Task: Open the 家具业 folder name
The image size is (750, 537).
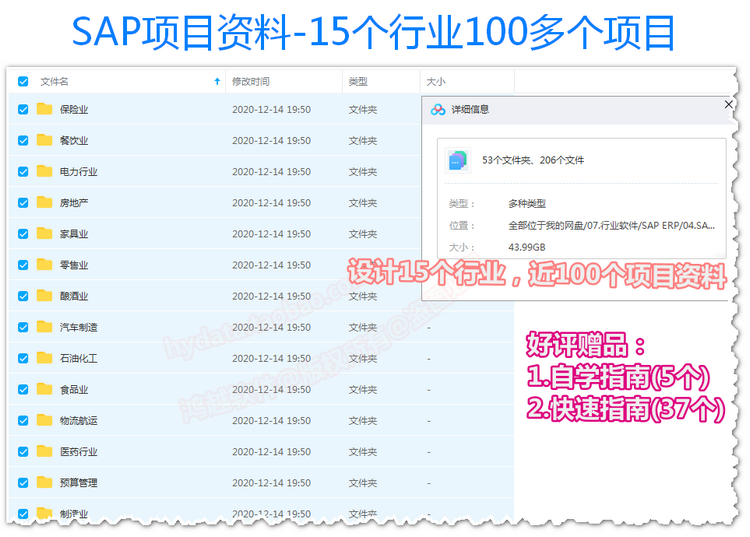Action: click(x=74, y=234)
